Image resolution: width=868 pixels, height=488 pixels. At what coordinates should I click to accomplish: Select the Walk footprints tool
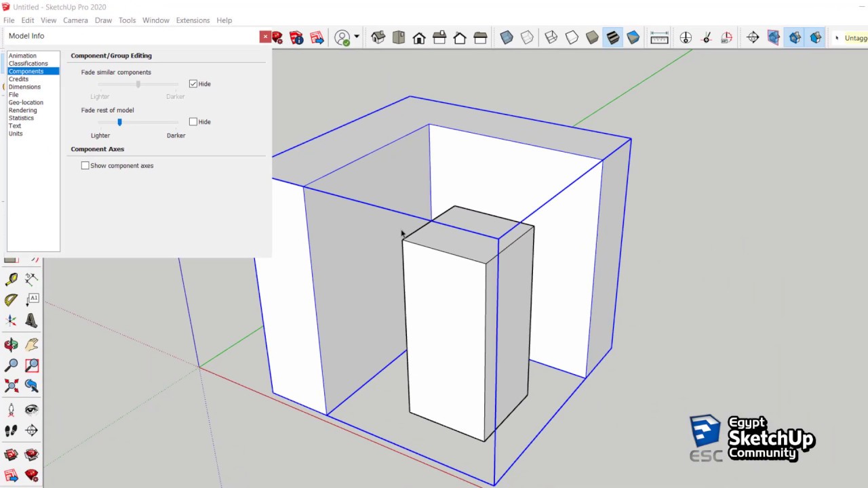pos(12,430)
